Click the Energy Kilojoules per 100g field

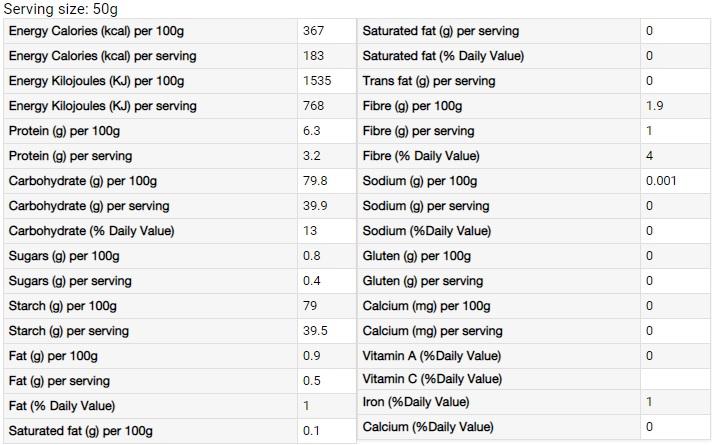click(x=326, y=81)
